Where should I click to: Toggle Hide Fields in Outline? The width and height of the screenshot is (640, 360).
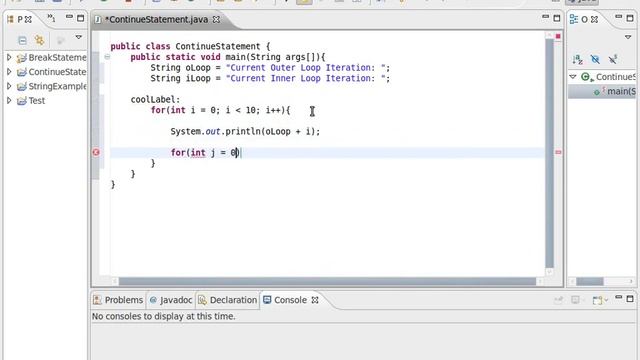click(595, 60)
